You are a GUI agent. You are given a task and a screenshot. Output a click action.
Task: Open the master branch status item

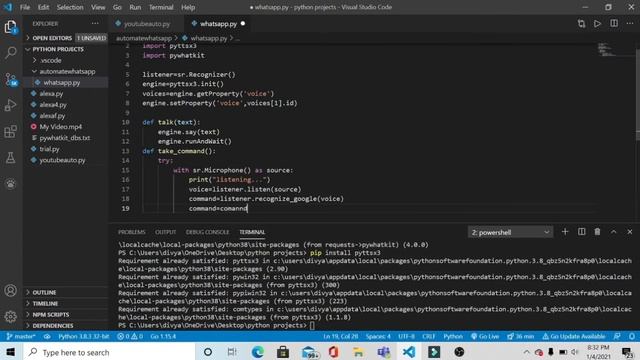tap(20, 336)
